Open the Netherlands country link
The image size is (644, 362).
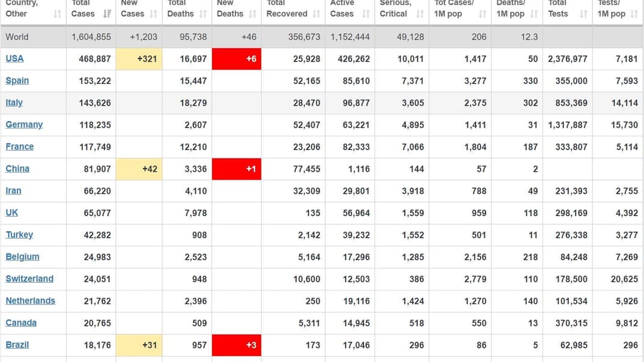(x=30, y=301)
